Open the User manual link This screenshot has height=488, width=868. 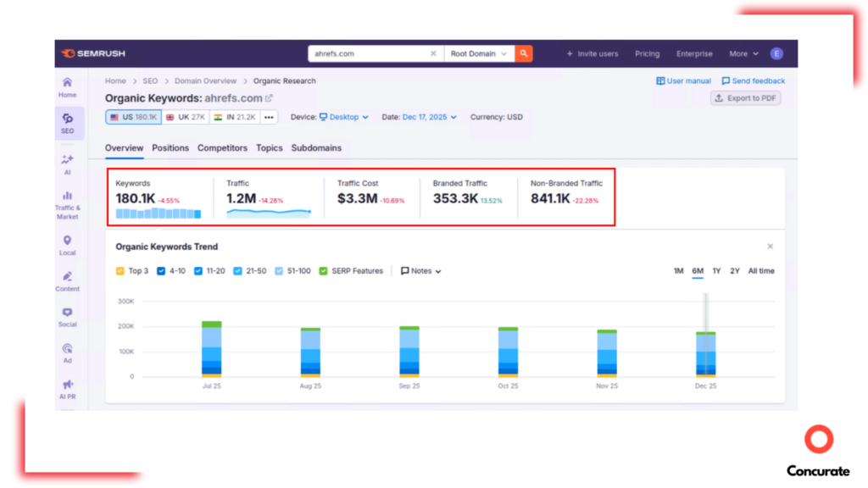pos(682,80)
